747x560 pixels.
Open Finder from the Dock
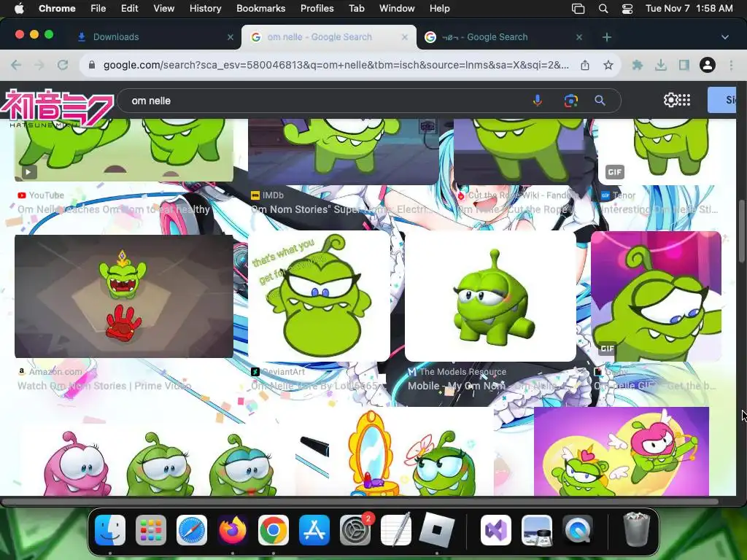tap(110, 530)
